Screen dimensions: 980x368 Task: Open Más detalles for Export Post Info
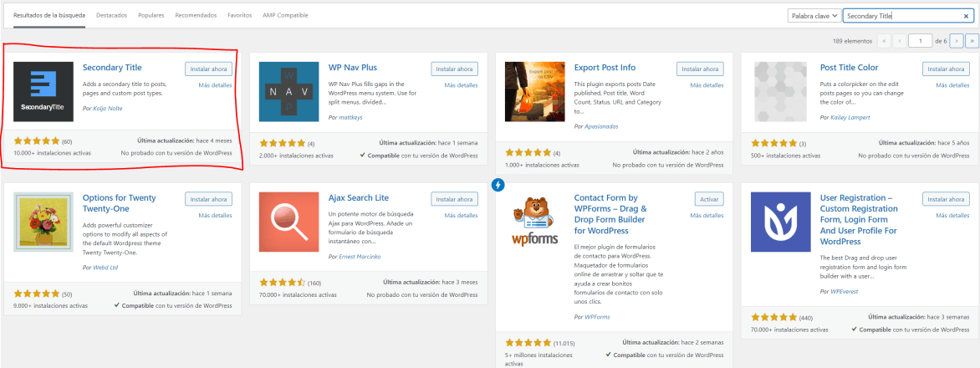pyautogui.click(x=707, y=85)
